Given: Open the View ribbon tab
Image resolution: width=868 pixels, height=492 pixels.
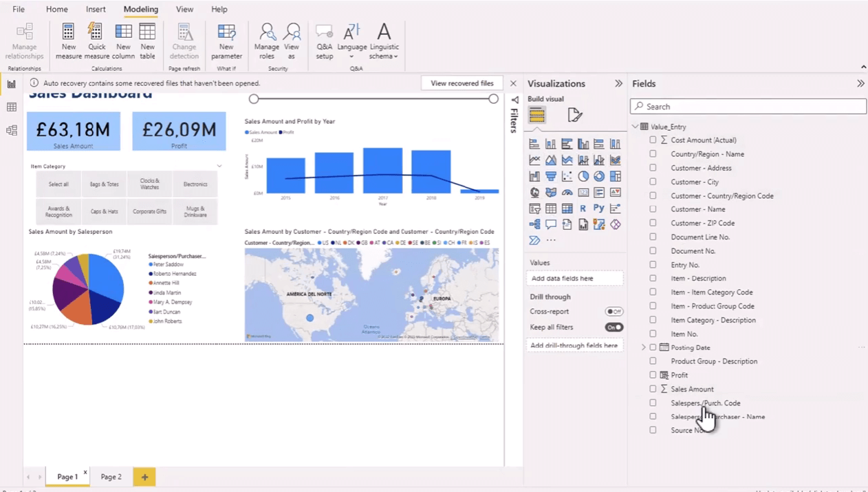Looking at the screenshot, I should pyautogui.click(x=184, y=9).
